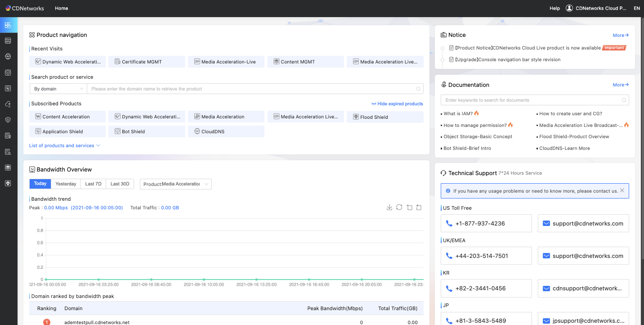Image resolution: width=644 pixels, height=325 pixels.
Task: Dismiss the technical support info banner
Action: click(x=622, y=190)
